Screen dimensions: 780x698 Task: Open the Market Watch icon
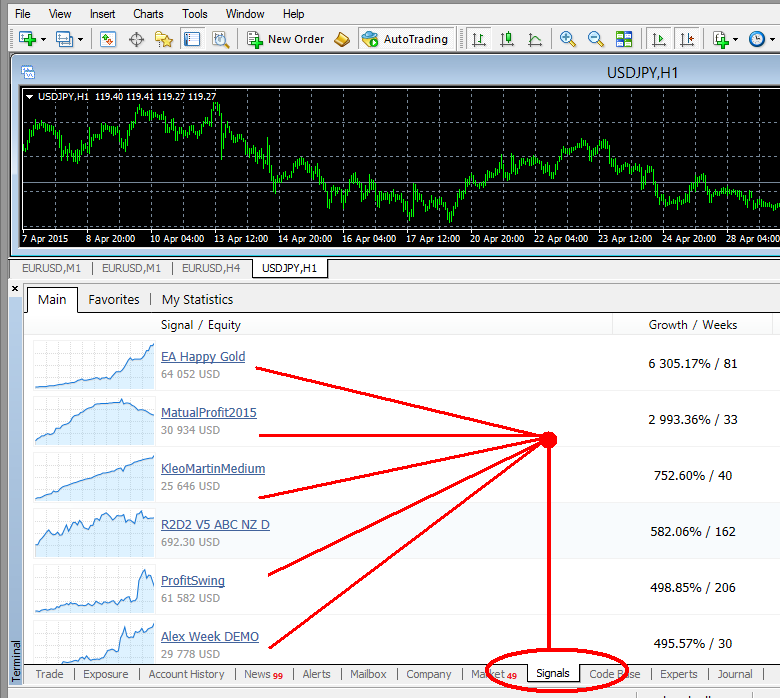tap(108, 39)
